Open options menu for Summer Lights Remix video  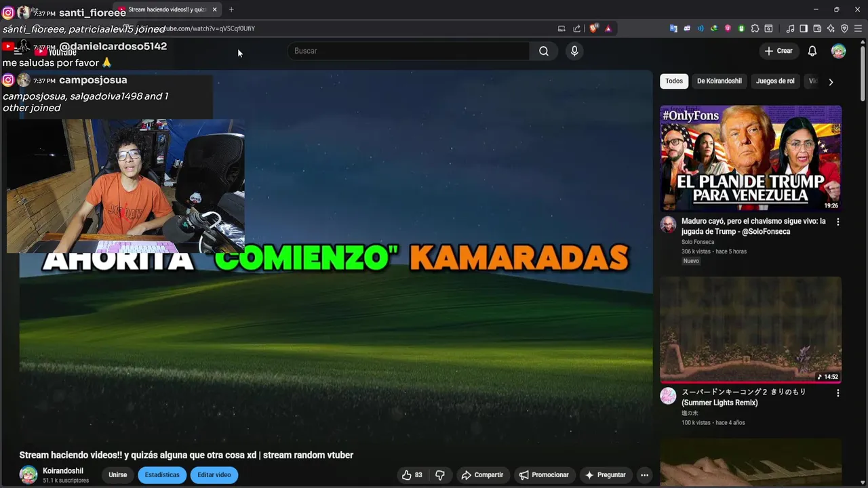pos(837,393)
